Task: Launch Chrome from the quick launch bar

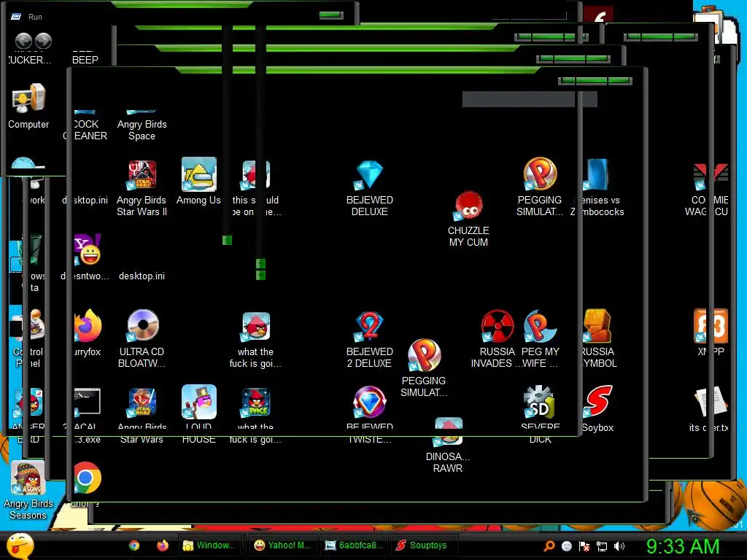Action: pos(134,545)
